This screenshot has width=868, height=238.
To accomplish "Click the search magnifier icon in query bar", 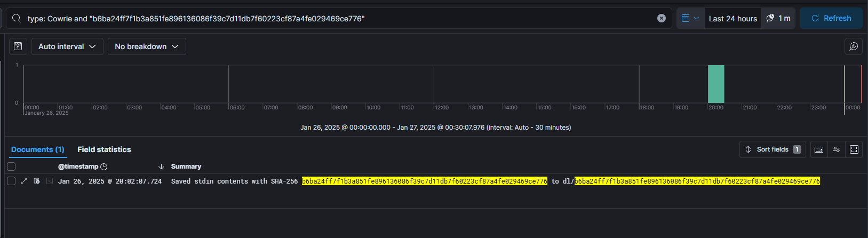I will point(16,19).
